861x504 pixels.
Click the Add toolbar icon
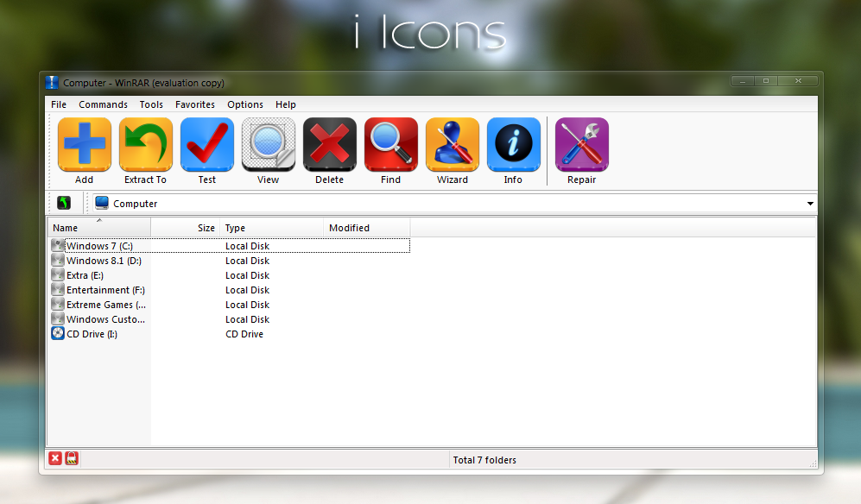pos(84,144)
